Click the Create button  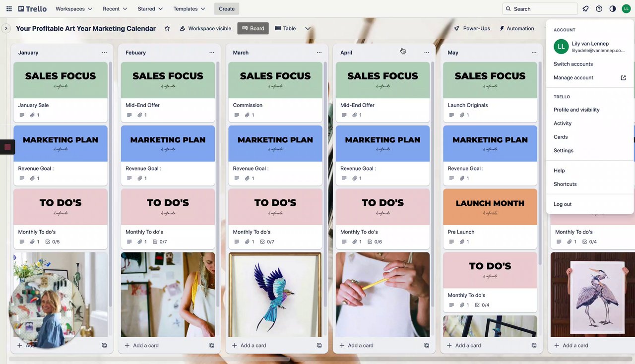tap(227, 8)
